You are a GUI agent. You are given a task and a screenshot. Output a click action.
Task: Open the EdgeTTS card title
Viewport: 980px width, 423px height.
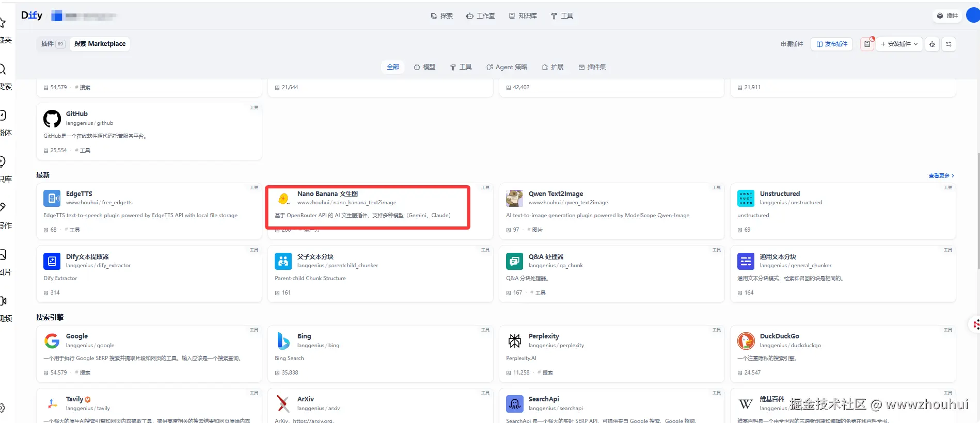(79, 194)
